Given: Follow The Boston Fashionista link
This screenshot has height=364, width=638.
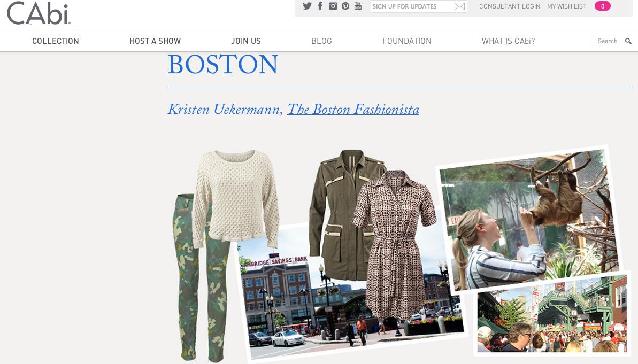Looking at the screenshot, I should [x=352, y=110].
